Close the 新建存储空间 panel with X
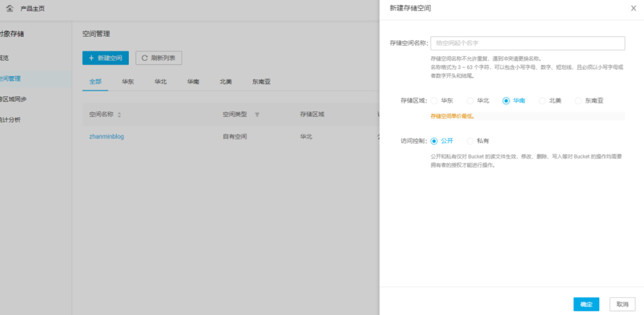Viewport: 644px width, 315px height. (633, 8)
